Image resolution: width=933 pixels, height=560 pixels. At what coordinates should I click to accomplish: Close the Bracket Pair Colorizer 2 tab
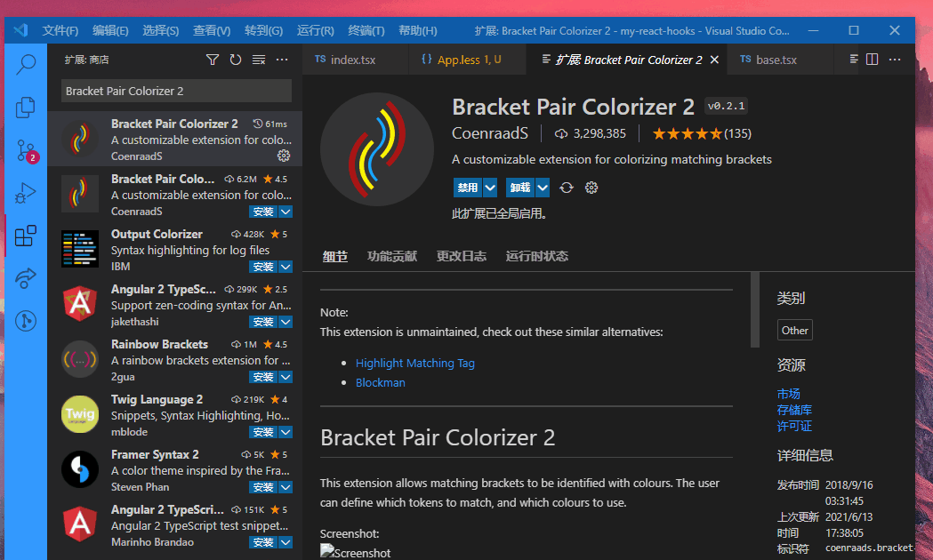(x=714, y=60)
